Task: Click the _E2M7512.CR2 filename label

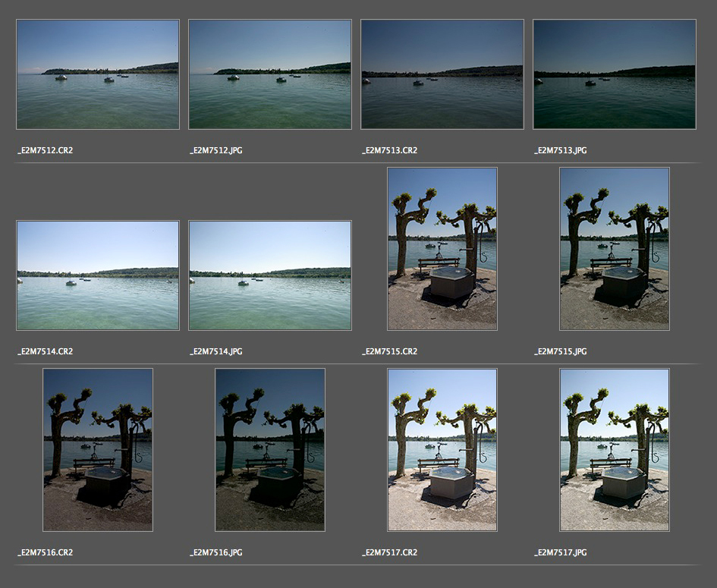Action: (x=46, y=151)
